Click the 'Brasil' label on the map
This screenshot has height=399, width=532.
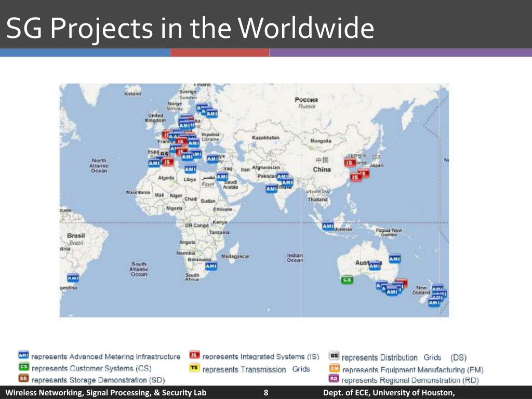pos(76,235)
